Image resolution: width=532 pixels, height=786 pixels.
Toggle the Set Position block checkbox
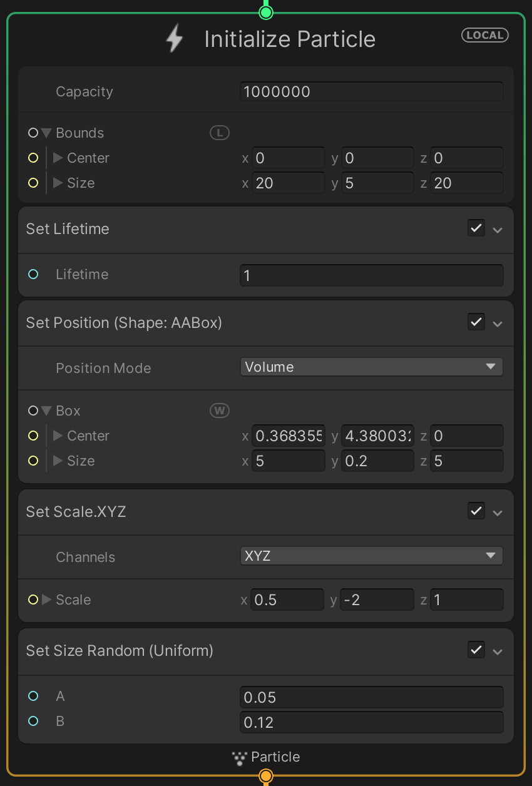[476, 322]
